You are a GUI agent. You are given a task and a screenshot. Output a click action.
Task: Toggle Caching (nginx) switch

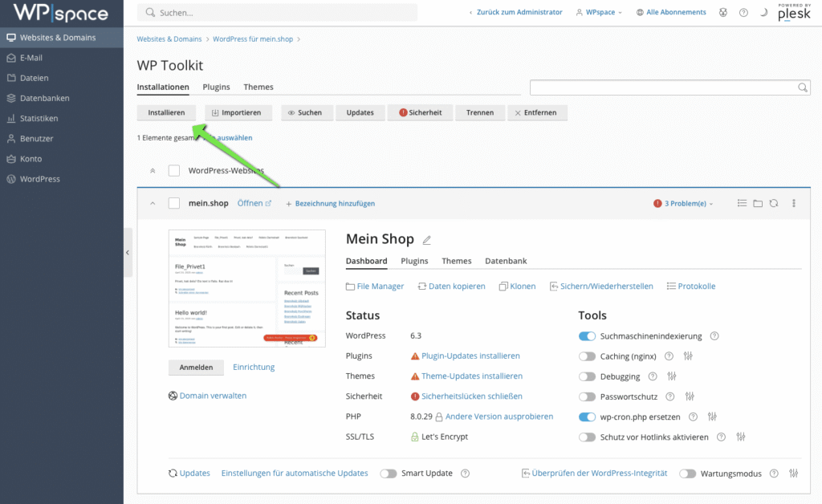tap(587, 356)
